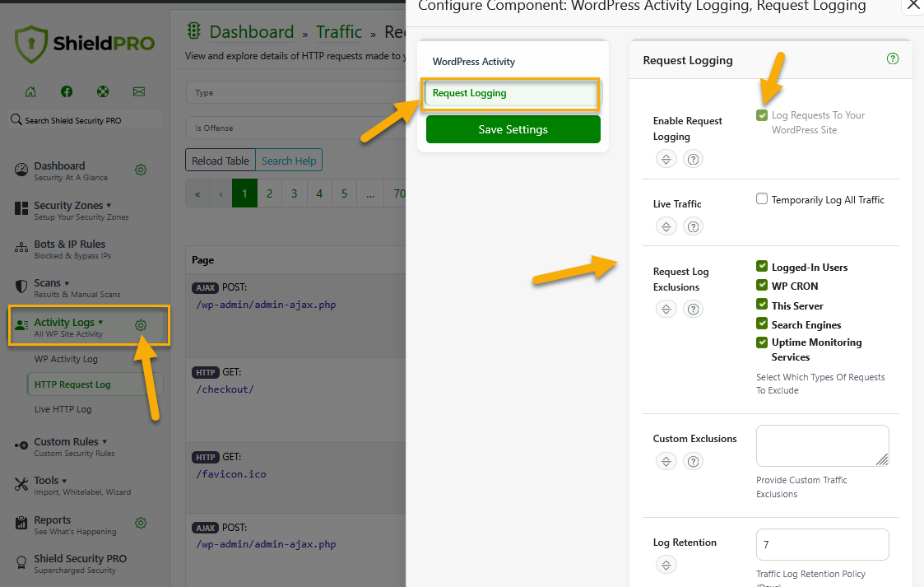Click the Custom Exclusions text area
The height and width of the screenshot is (587, 924).
[x=823, y=445]
